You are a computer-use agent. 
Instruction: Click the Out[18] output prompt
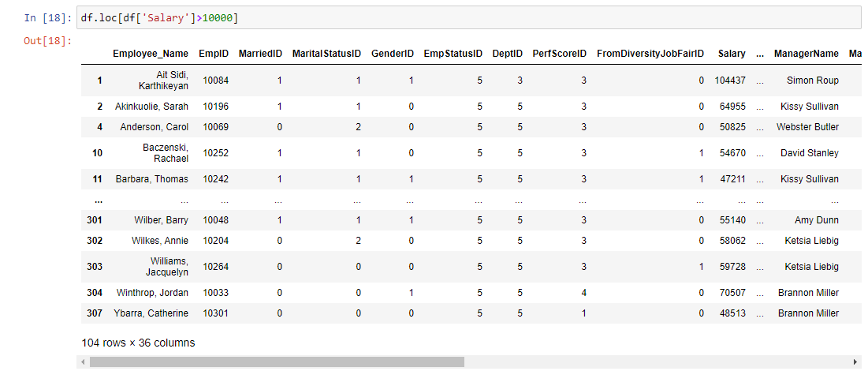pyautogui.click(x=47, y=41)
